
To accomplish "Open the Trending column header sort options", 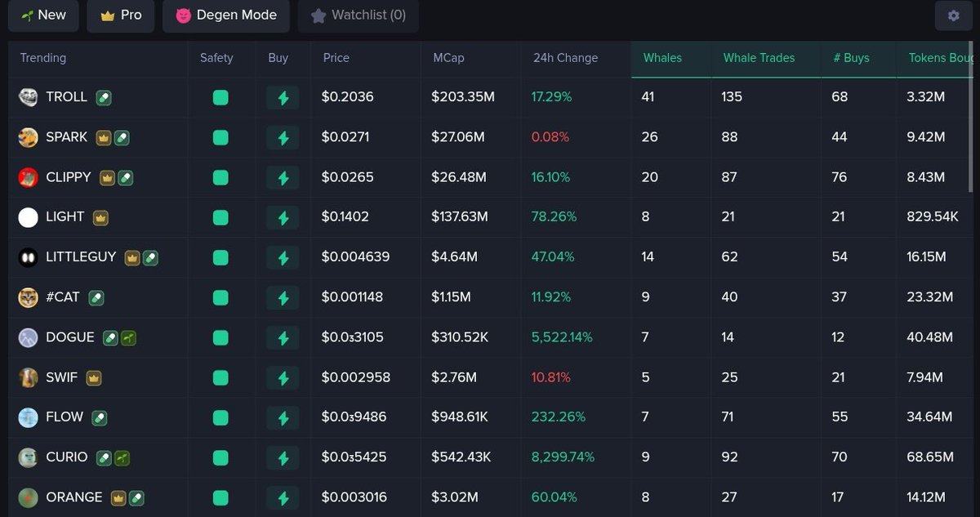I will tap(42, 58).
